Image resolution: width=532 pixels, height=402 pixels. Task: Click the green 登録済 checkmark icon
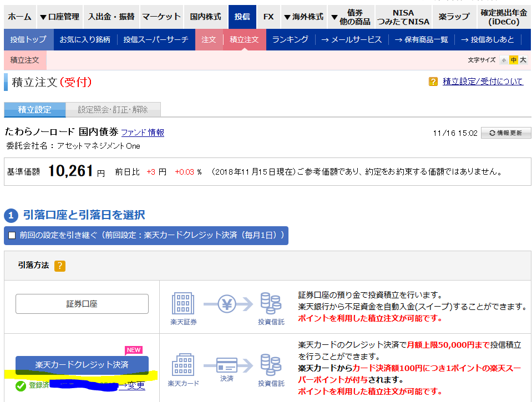[x=21, y=386]
